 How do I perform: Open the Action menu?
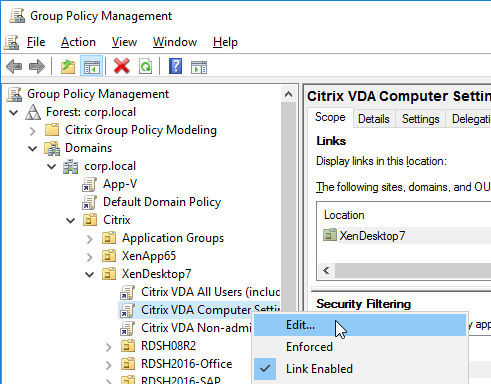pos(78,42)
